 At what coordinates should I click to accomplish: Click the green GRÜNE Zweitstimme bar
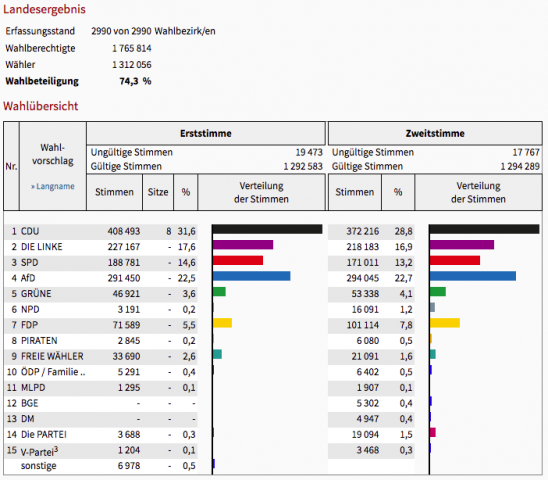pyautogui.click(x=438, y=292)
